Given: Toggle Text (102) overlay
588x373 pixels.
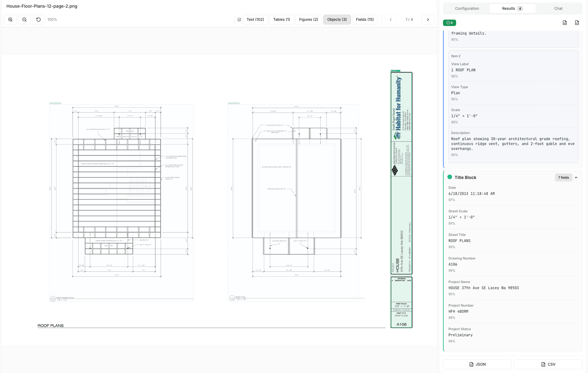Looking at the screenshot, I should (255, 20).
